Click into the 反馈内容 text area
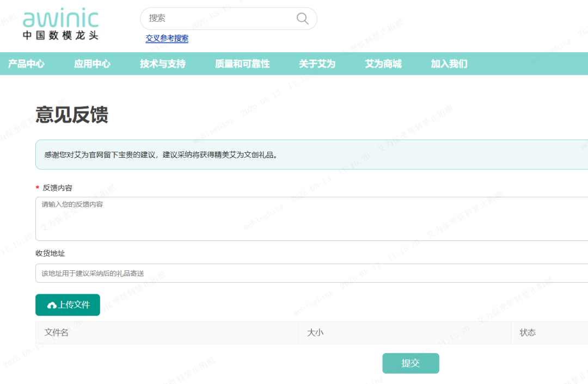The height and width of the screenshot is (384, 588). click(310, 219)
